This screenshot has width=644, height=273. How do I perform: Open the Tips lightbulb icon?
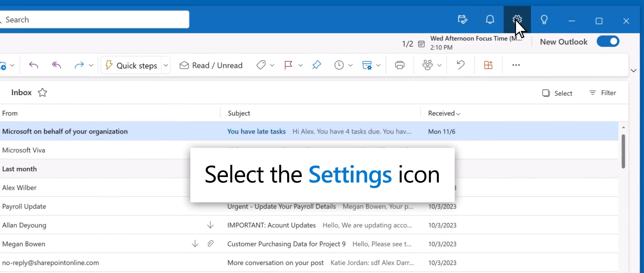pyautogui.click(x=544, y=20)
